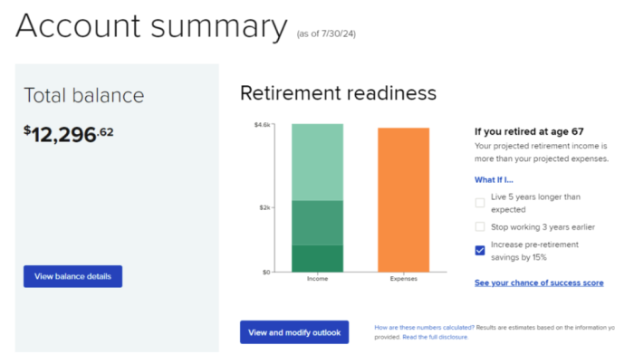Click the Retirement readiness heading
Image resolution: width=634 pixels, height=364 pixels.
(x=338, y=92)
